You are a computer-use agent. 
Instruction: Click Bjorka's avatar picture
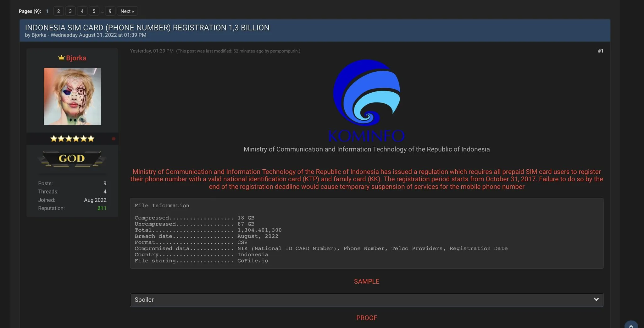72,96
